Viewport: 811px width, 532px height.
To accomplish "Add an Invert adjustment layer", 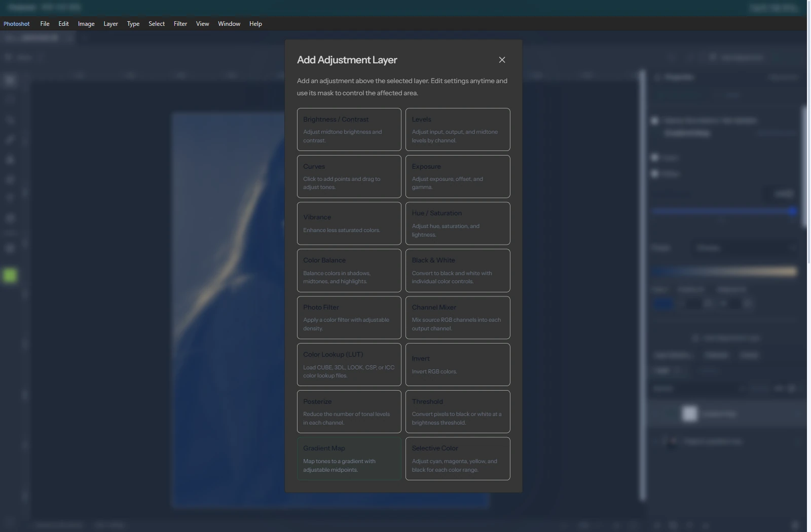I will pos(458,365).
